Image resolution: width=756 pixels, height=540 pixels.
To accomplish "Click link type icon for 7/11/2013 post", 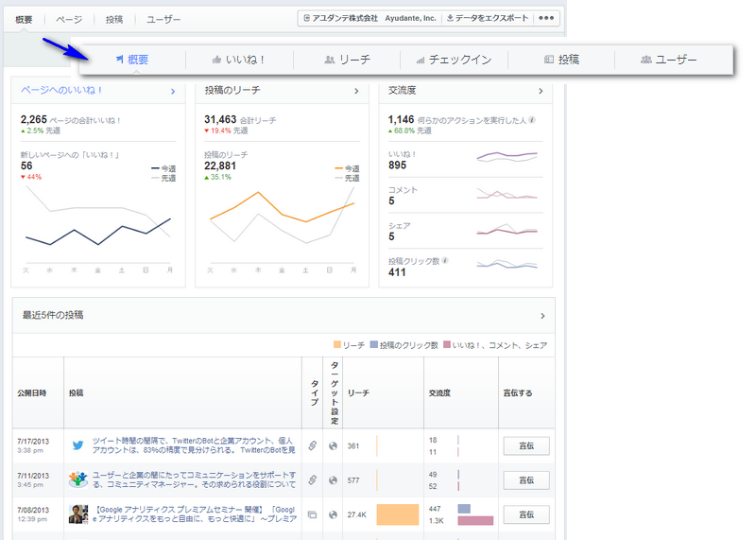I will pos(313,480).
